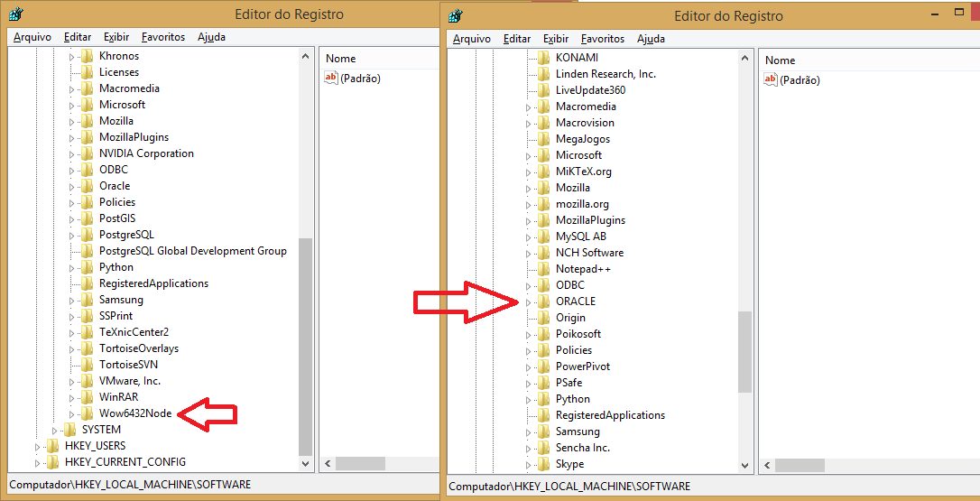Click (Padrão) string value icon in left window

[x=330, y=79]
